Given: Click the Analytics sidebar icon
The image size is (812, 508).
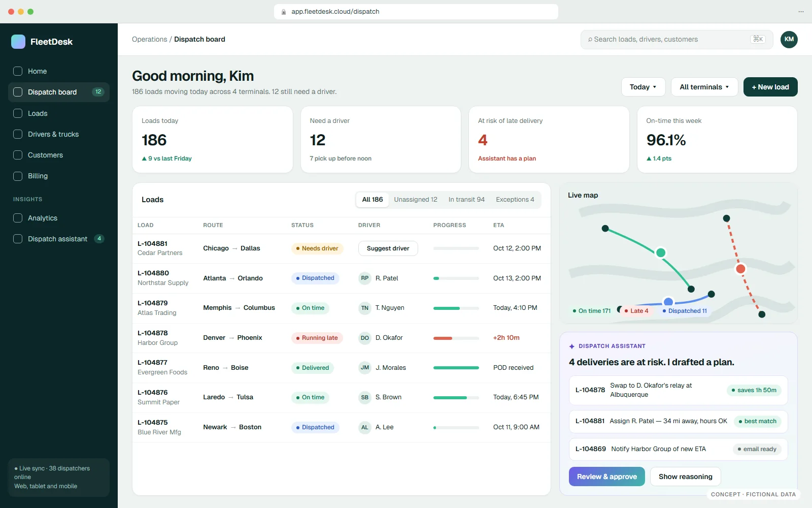Looking at the screenshot, I should [18, 218].
